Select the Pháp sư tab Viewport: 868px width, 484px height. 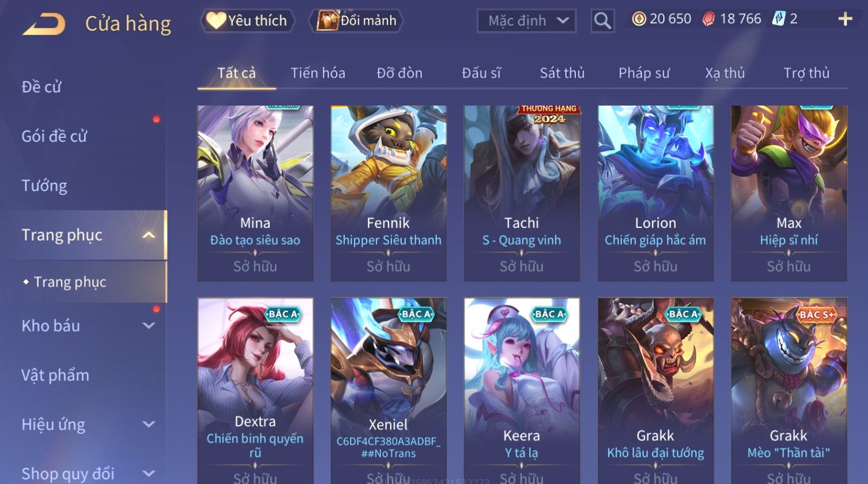[x=644, y=73]
